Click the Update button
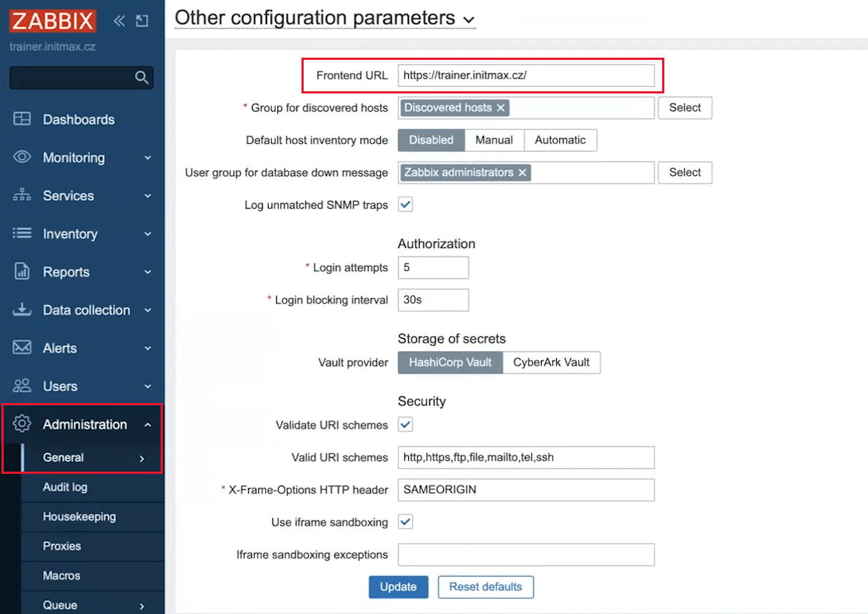Image resolution: width=868 pixels, height=614 pixels. click(x=398, y=586)
